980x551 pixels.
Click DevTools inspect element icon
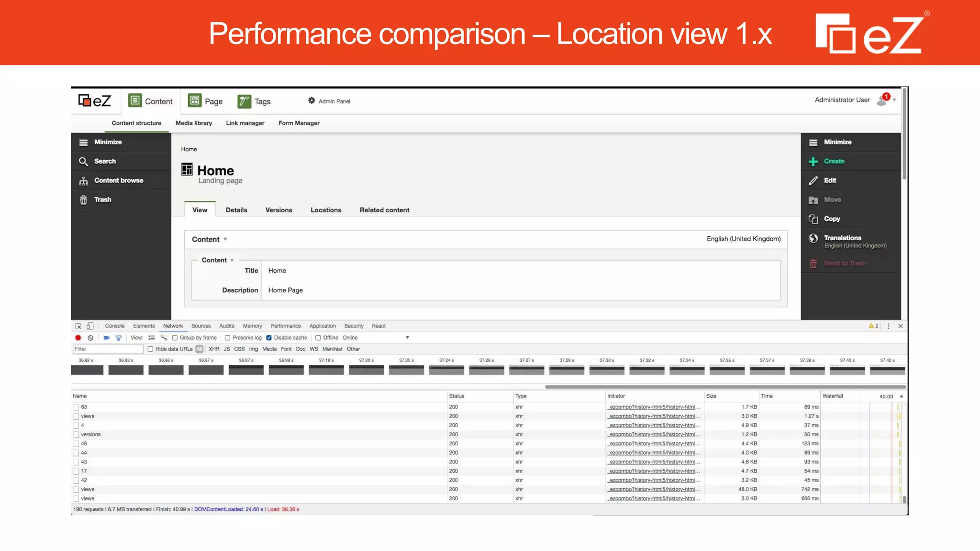[x=78, y=326]
